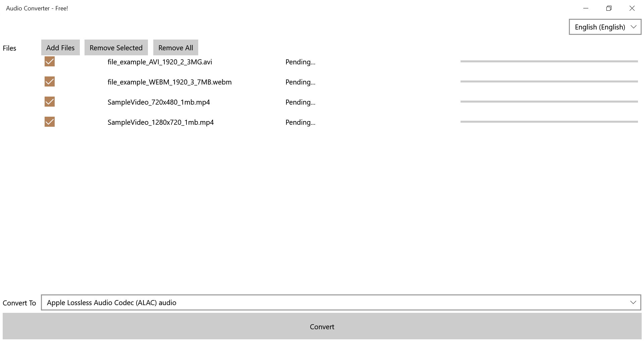Click the Convert To dropdown chevron arrow
This screenshot has width=644, height=342.
(633, 302)
